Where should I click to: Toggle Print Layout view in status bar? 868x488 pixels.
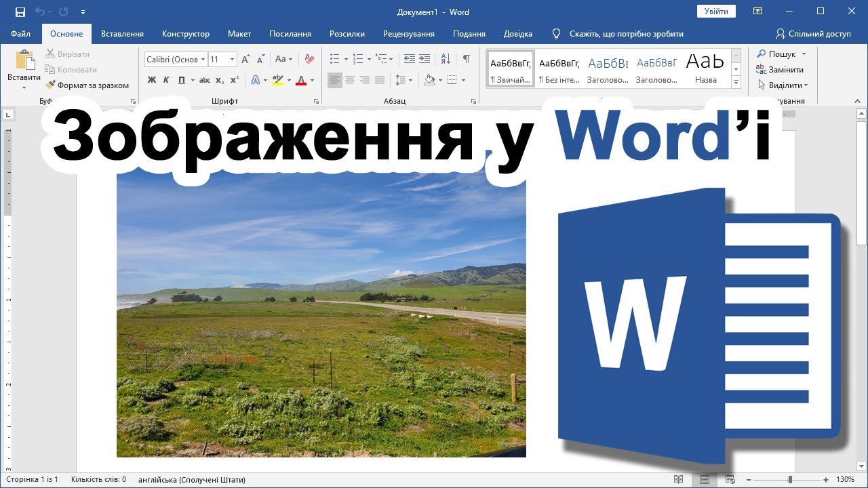pos(705,480)
